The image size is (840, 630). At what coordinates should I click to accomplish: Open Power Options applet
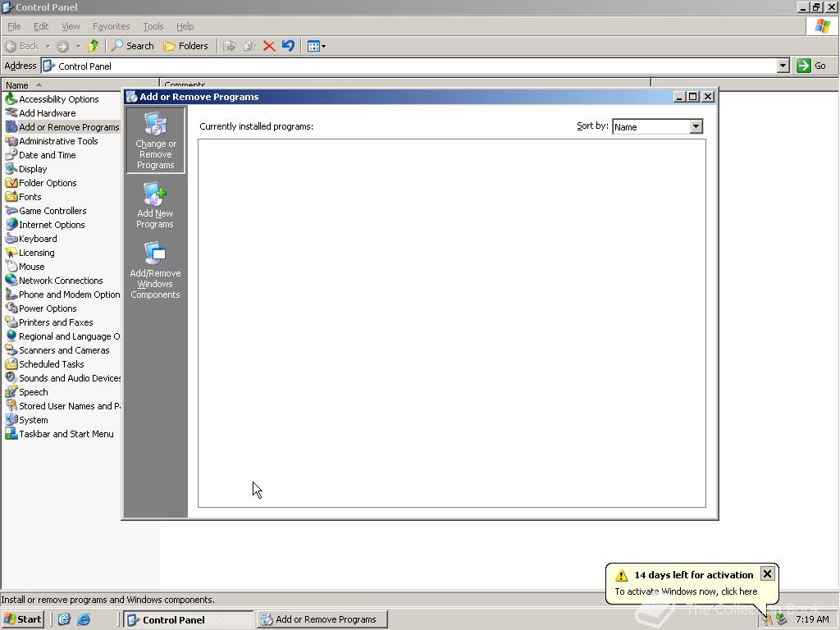pos(41,308)
